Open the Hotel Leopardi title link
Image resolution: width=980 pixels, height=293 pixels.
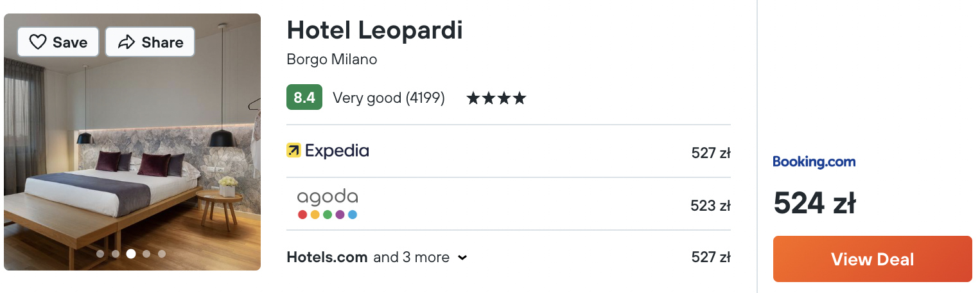coord(374,30)
